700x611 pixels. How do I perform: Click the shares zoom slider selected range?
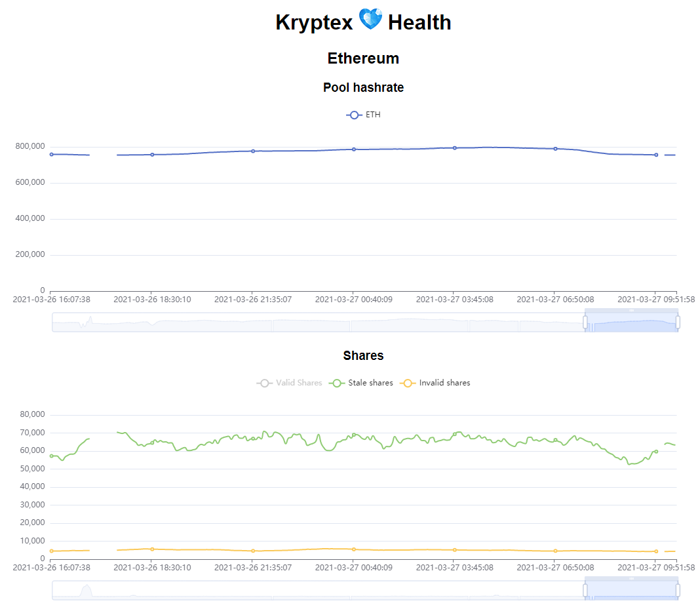click(631, 591)
